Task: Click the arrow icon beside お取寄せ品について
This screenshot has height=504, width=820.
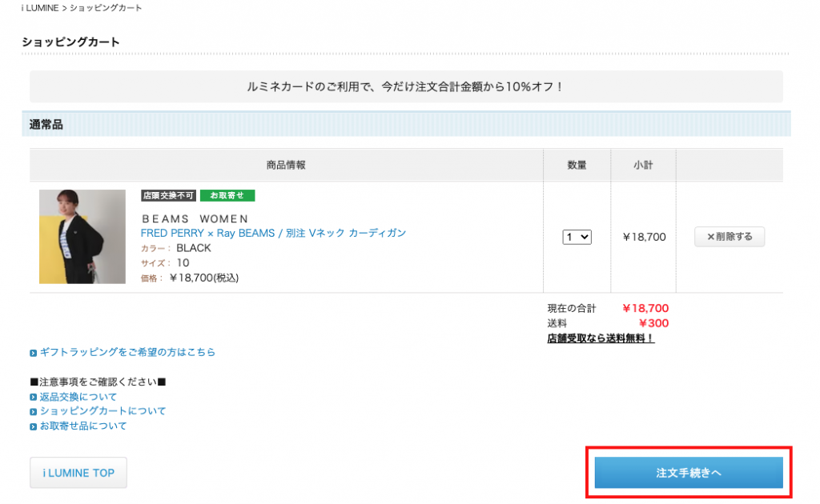Action: tap(33, 426)
